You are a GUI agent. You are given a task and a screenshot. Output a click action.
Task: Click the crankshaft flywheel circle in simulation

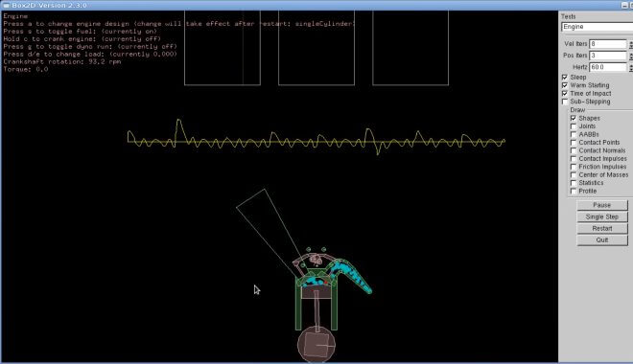[x=316, y=345]
